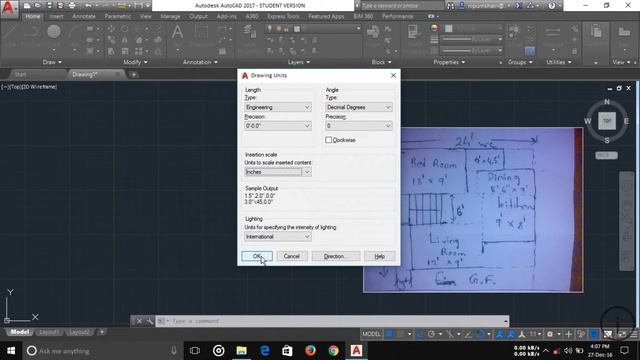
Task: Click the Autodesk Exchange Apps icon in title bar
Action: 519,6
